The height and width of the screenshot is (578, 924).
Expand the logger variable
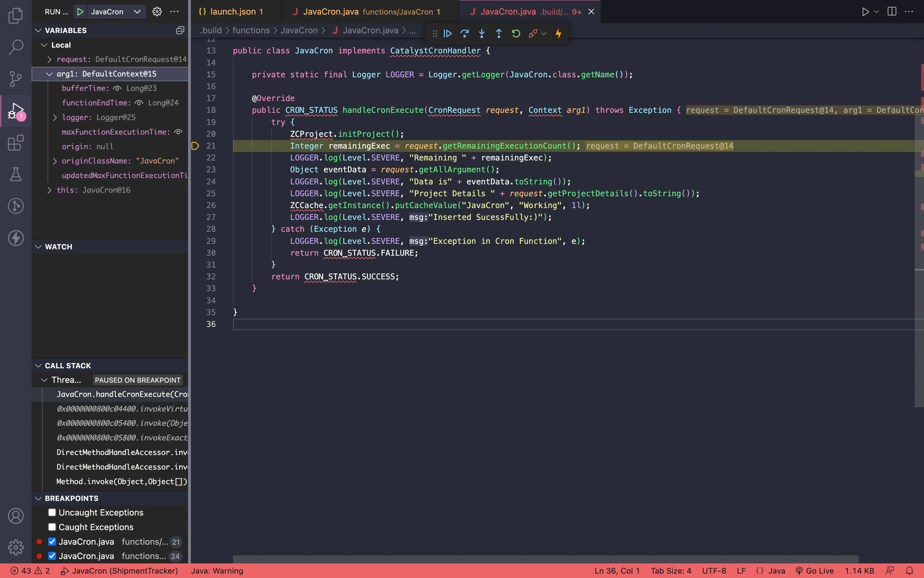(x=55, y=117)
